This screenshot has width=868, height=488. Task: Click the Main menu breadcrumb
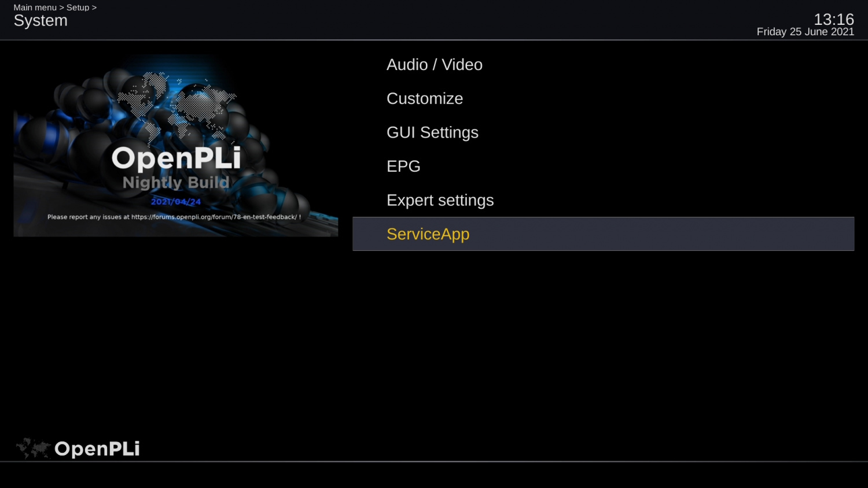35,8
